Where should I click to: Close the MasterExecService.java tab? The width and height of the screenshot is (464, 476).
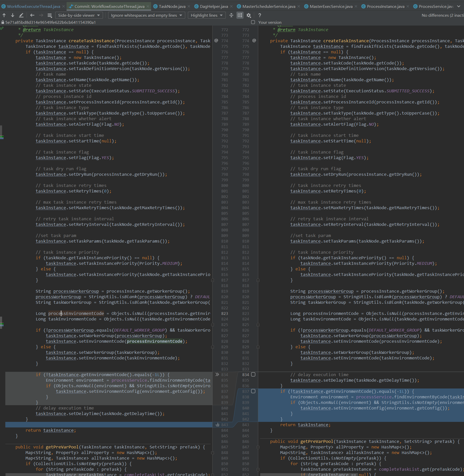[356, 6]
